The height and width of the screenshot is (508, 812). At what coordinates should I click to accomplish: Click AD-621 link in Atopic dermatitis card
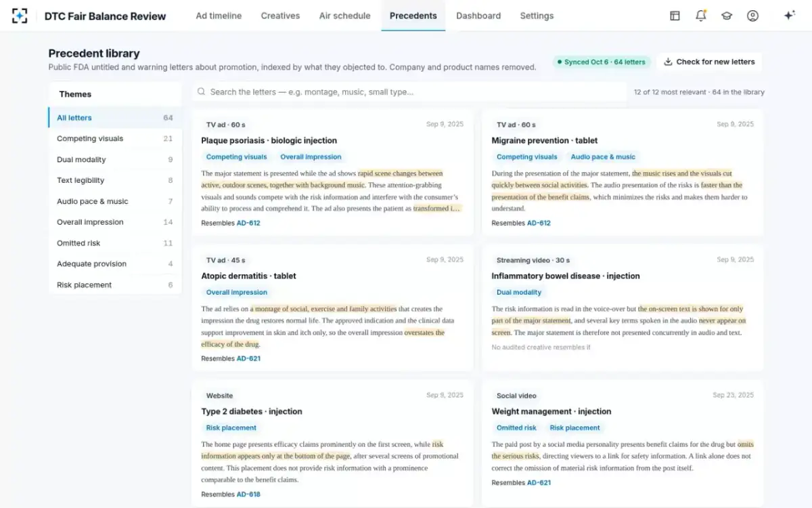pyautogui.click(x=248, y=358)
